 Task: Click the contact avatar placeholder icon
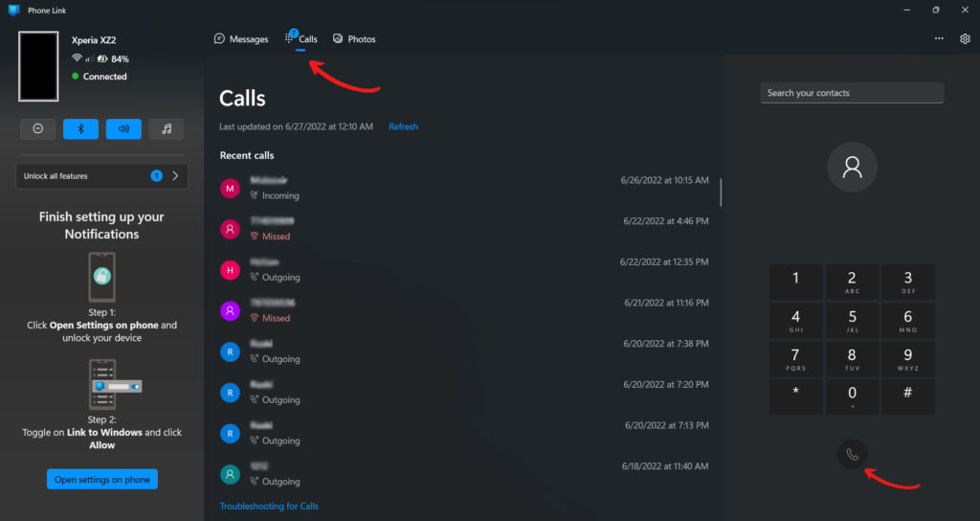pyautogui.click(x=852, y=167)
